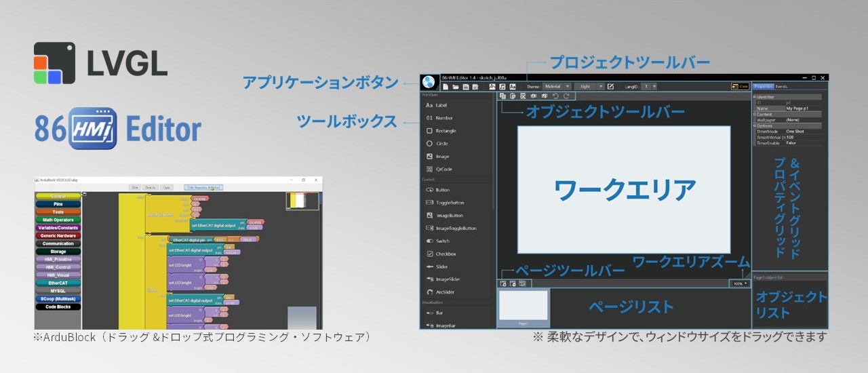Click the Undo arrow in object toolbar
This screenshot has width=868, height=373.
555,96
